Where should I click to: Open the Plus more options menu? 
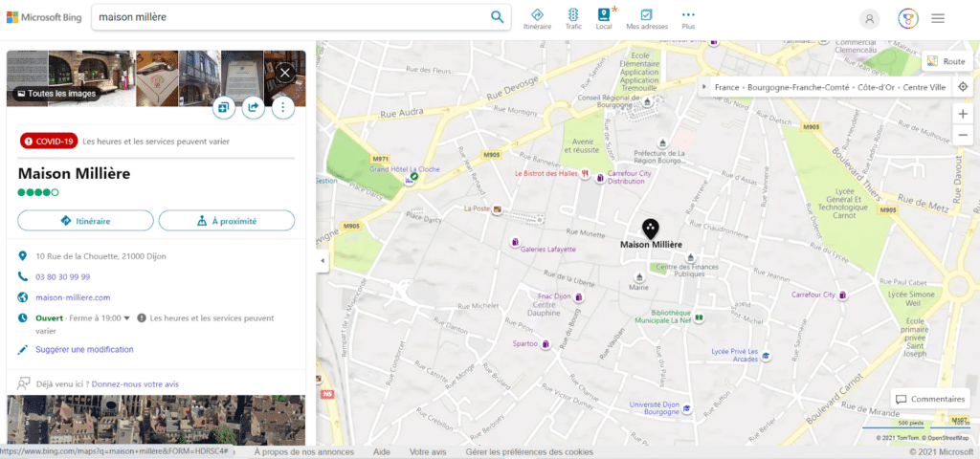(x=688, y=19)
